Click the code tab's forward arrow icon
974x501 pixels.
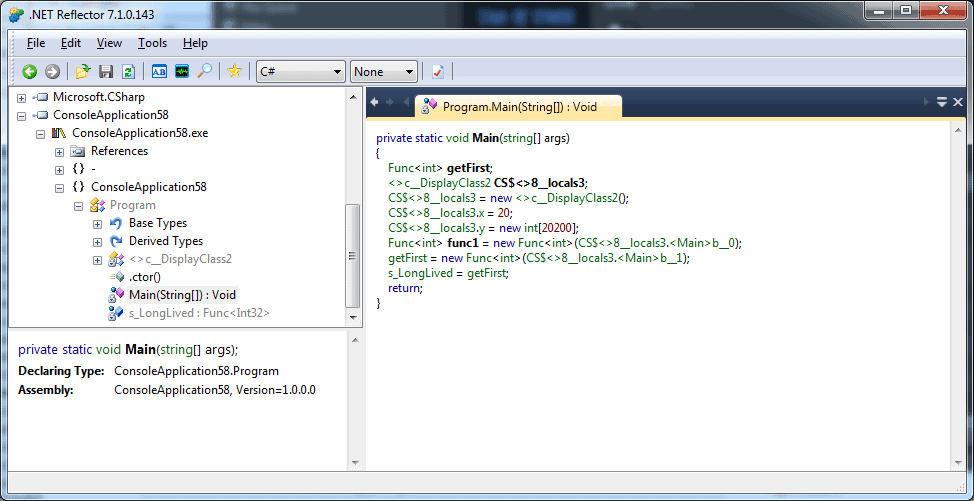click(x=389, y=102)
